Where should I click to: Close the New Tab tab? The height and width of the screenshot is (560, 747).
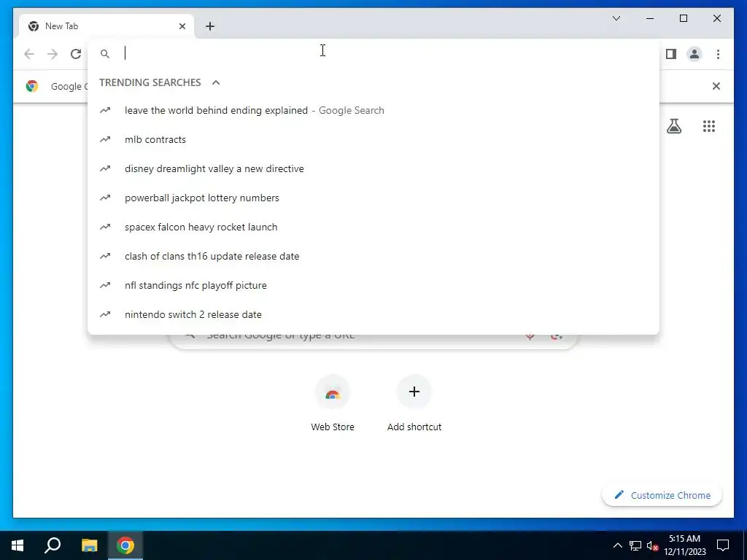[x=182, y=26]
